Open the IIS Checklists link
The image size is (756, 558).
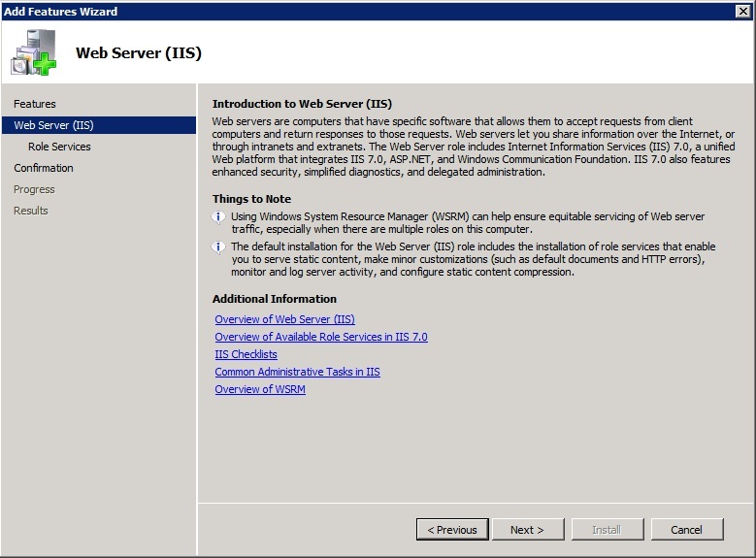coord(246,354)
